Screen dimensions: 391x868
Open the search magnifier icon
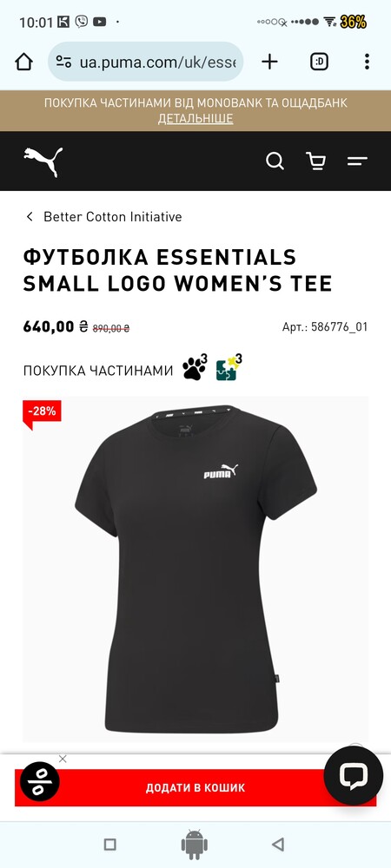coord(275,161)
